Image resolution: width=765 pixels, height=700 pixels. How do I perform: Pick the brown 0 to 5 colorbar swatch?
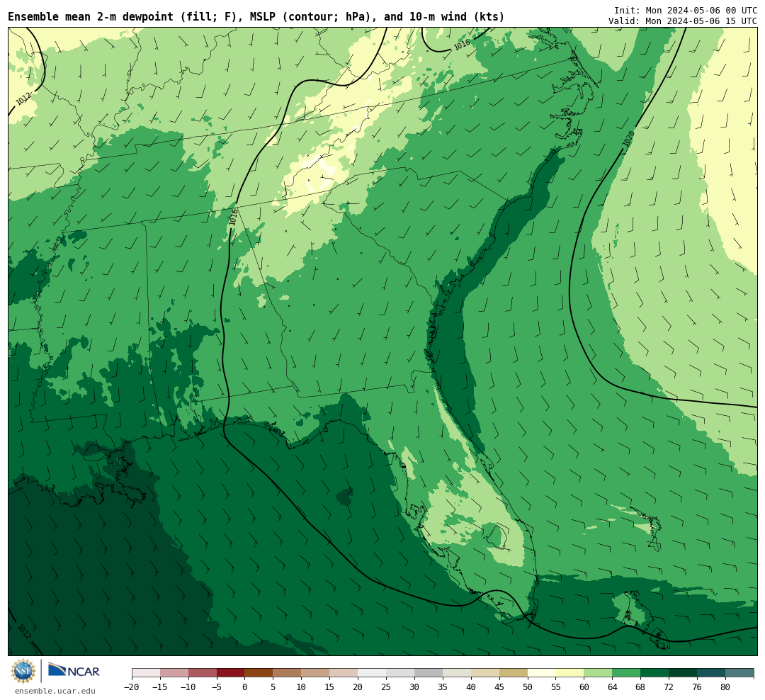[259, 673]
